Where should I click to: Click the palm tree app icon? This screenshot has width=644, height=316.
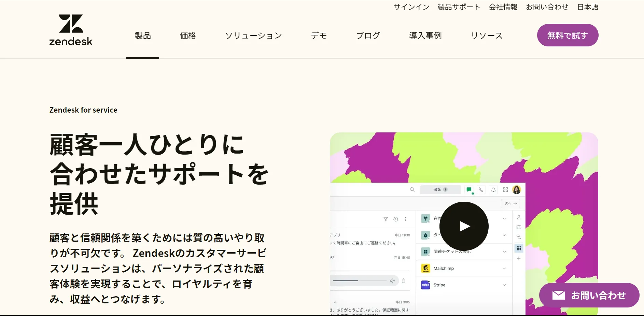pyautogui.click(x=425, y=218)
